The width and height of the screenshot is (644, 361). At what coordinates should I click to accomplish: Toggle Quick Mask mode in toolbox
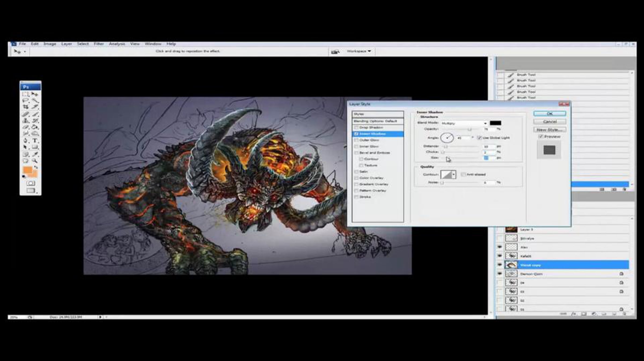(31, 183)
